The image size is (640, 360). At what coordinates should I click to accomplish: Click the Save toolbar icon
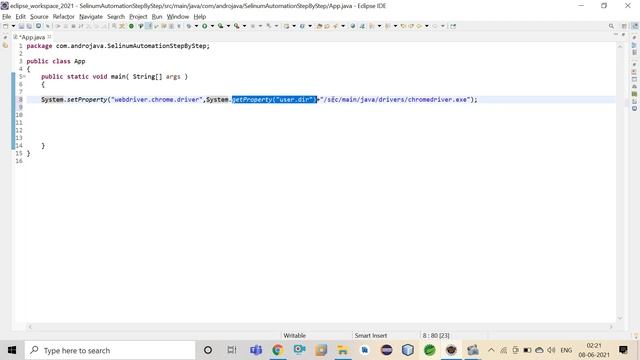point(21,26)
